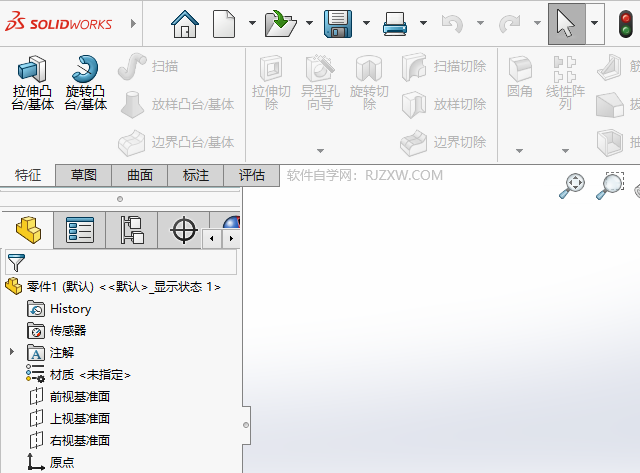Expand the Print dropdown arrow
The image size is (640, 473).
[424, 23]
